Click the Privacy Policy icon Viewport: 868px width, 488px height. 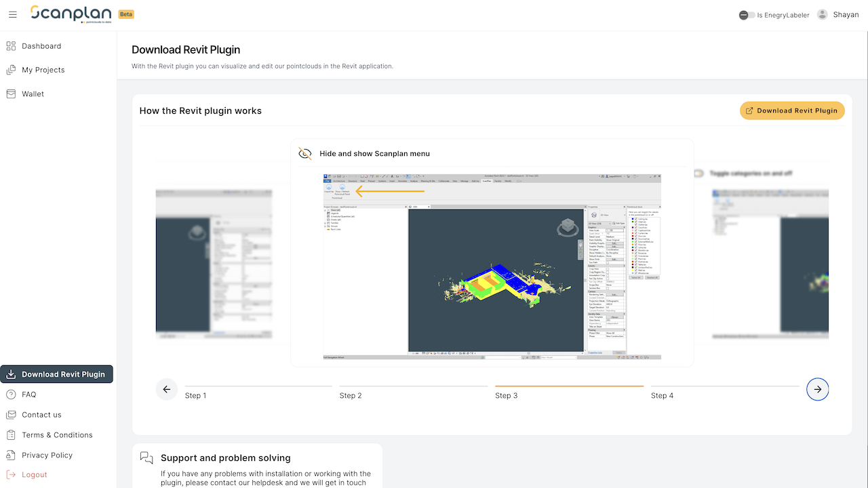tap(11, 455)
